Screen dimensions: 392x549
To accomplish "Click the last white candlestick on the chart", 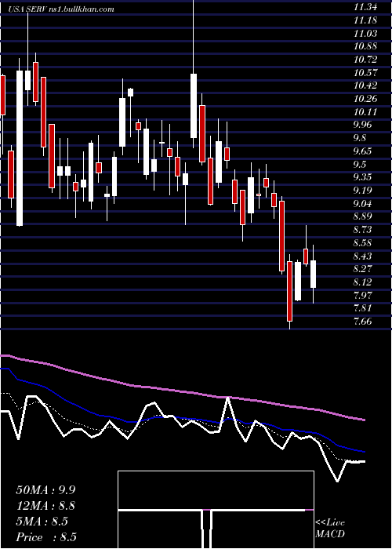I will 313,274.
